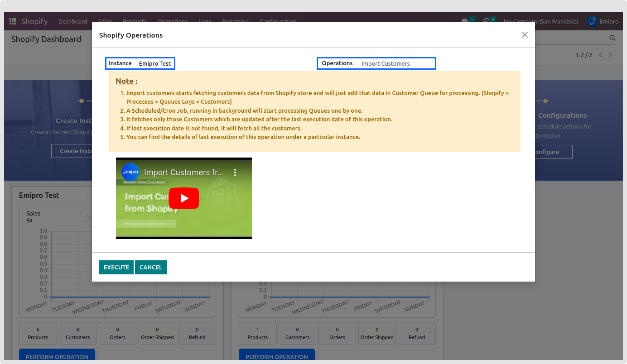Click the Create Instance button
Viewport: 627px width, 364px height.
[x=72, y=151]
